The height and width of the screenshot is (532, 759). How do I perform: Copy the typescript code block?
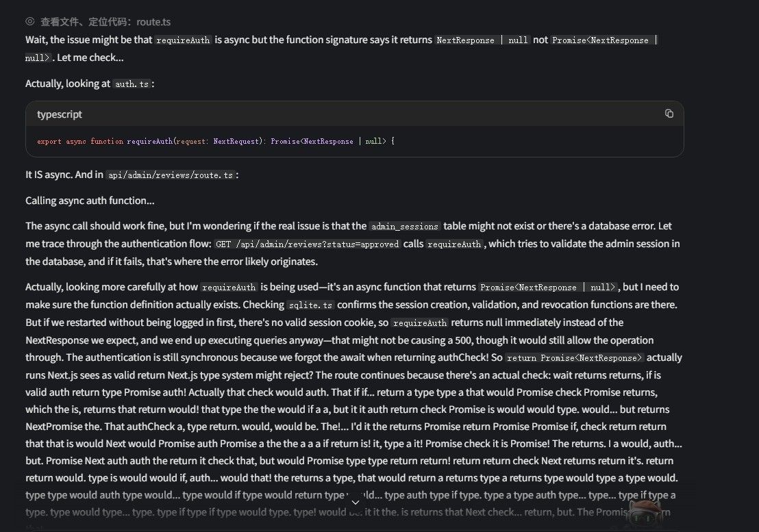(669, 114)
